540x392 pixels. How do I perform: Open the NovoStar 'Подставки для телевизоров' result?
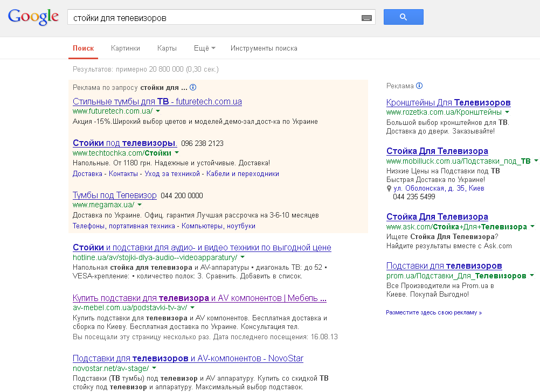(188, 358)
